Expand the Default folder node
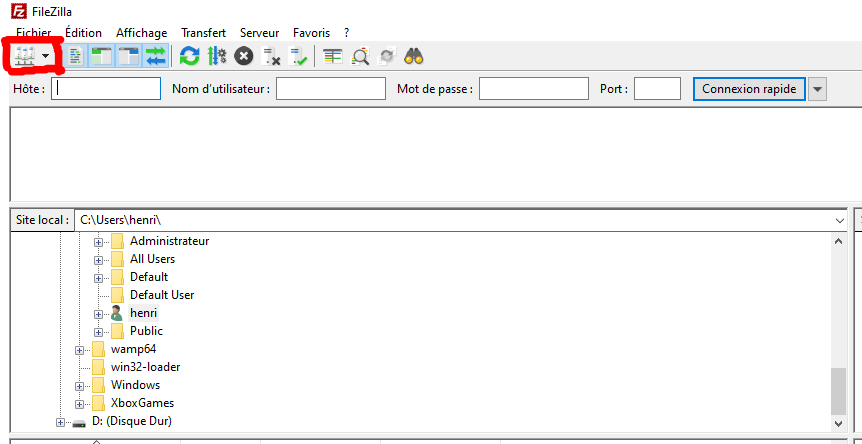The height and width of the screenshot is (444, 862). point(98,278)
